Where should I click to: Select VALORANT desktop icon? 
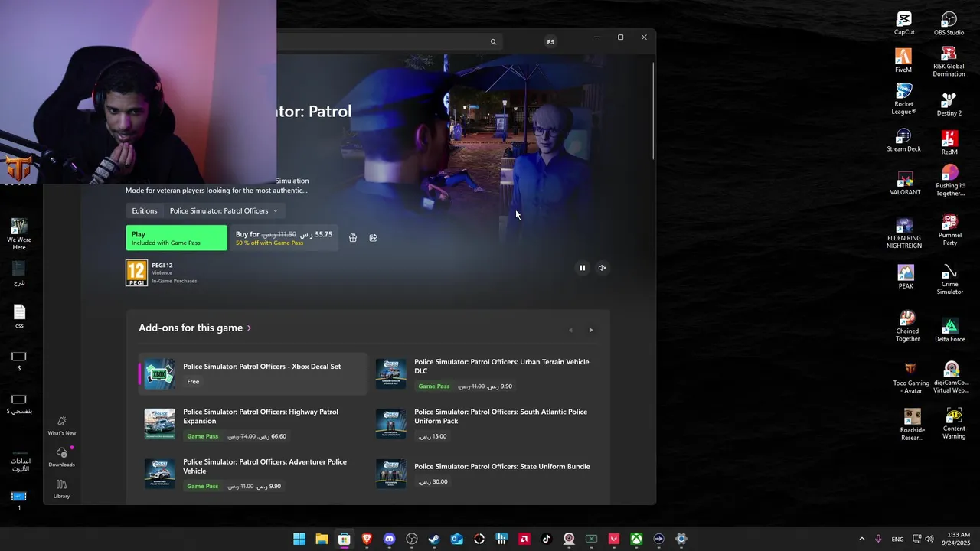905,184
